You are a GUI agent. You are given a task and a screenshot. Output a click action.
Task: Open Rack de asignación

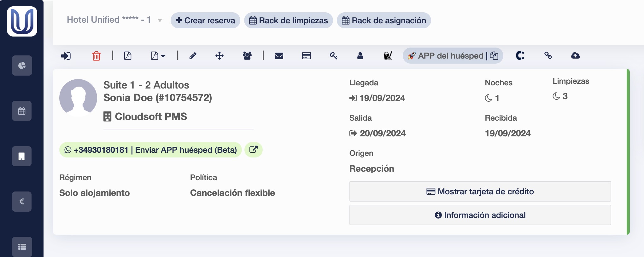pyautogui.click(x=384, y=20)
